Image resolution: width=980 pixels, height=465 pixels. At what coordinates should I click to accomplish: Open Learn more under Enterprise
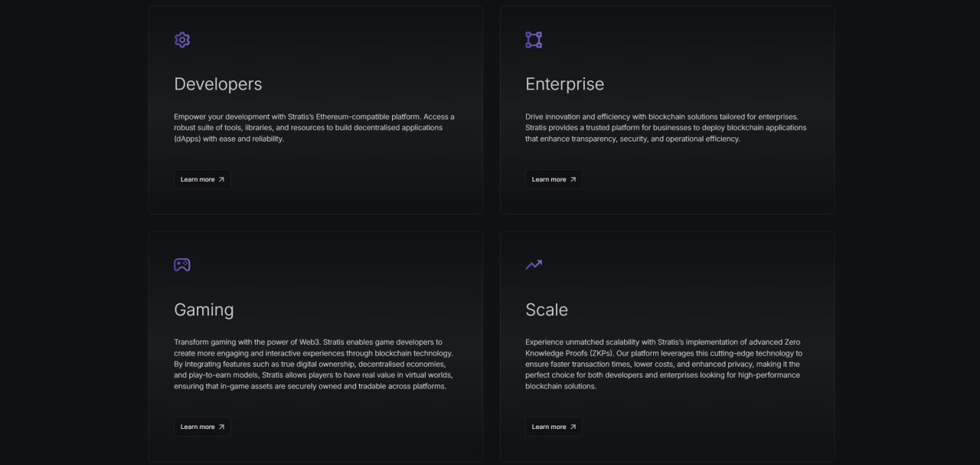point(554,179)
